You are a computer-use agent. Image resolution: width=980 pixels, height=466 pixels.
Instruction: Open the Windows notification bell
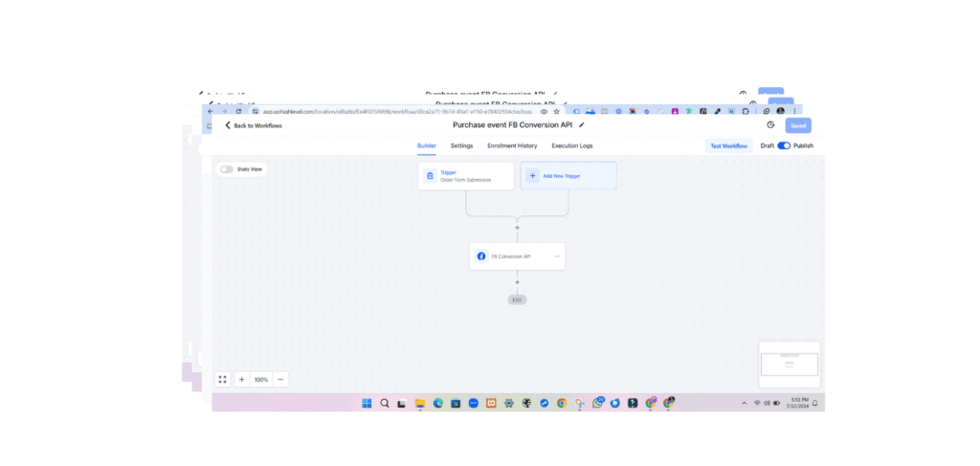pyautogui.click(x=814, y=403)
